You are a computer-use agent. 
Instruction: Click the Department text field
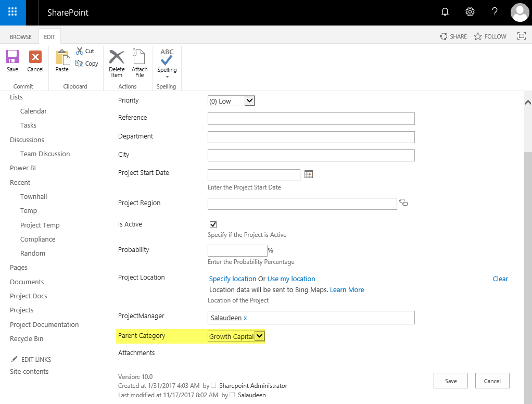(x=311, y=137)
